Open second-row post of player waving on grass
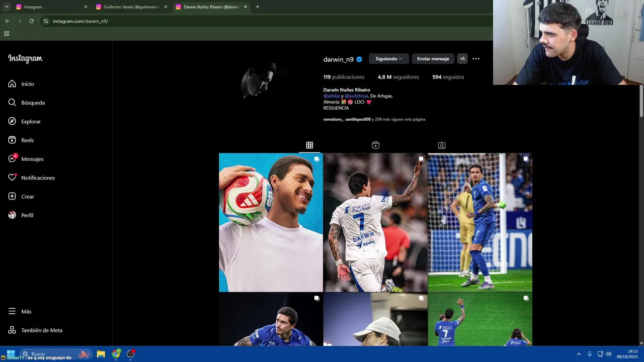Image resolution: width=644 pixels, height=362 pixels. (480, 319)
